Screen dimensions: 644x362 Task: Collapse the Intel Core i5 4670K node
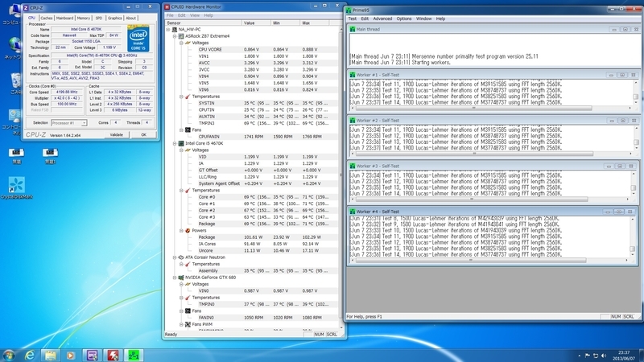click(x=175, y=144)
